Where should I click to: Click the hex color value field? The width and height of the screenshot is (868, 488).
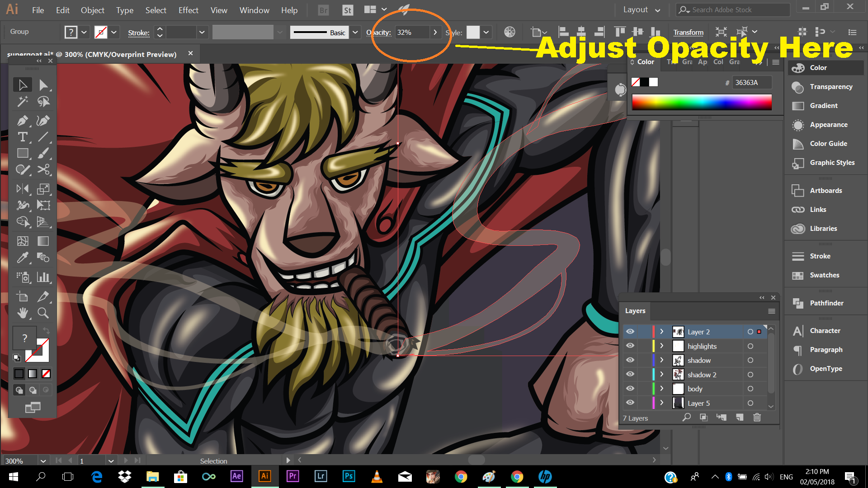[x=750, y=83]
